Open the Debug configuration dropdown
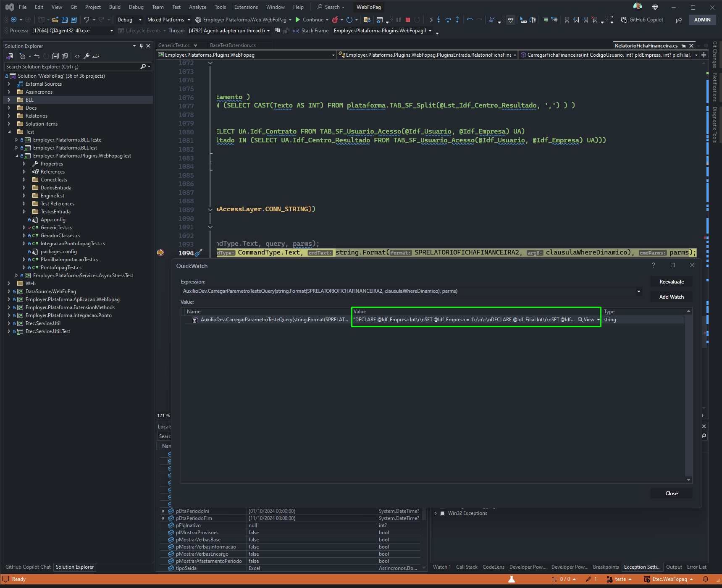 point(129,20)
